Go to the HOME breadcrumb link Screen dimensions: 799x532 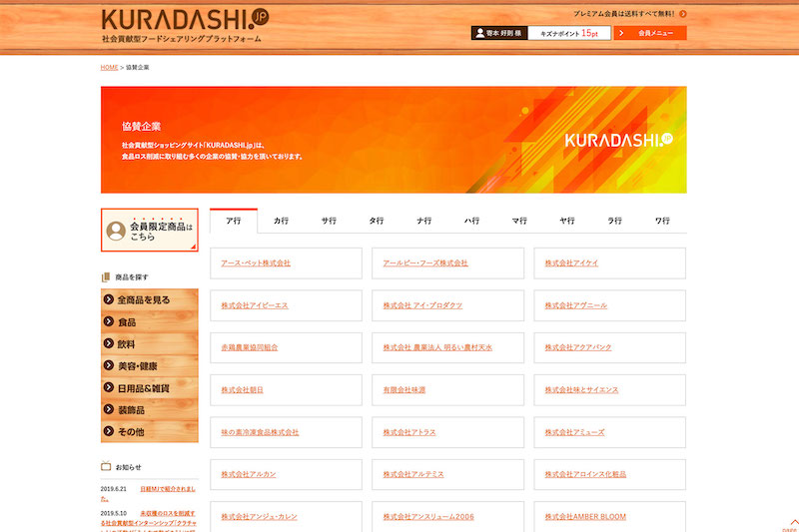[109, 67]
